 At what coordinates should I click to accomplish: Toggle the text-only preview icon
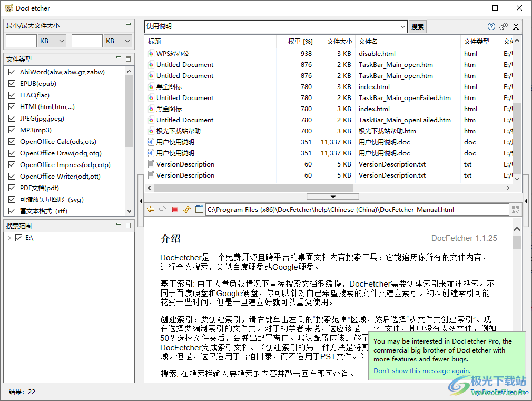pyautogui.click(x=199, y=209)
